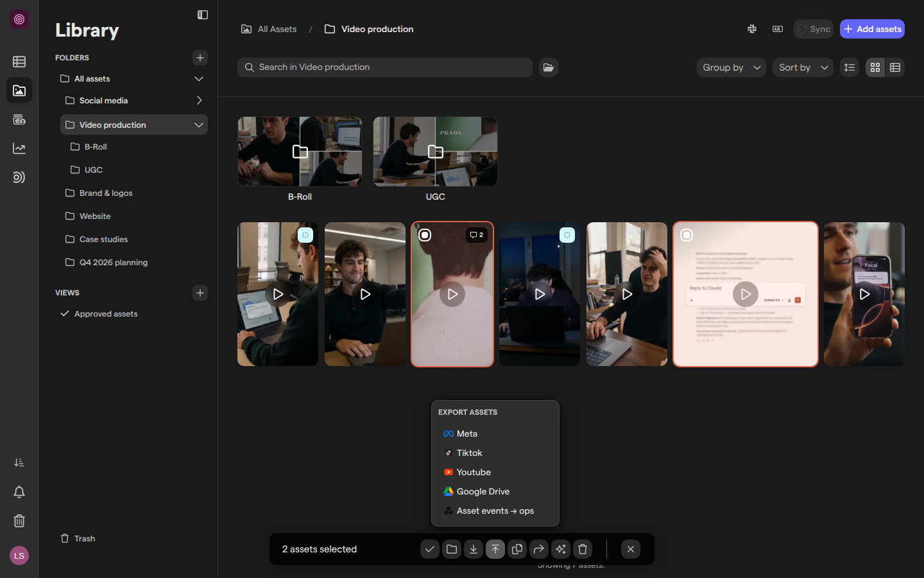This screenshot has height=578, width=924.
Task: Approve selected assets checkmark icon
Action: coord(430,549)
